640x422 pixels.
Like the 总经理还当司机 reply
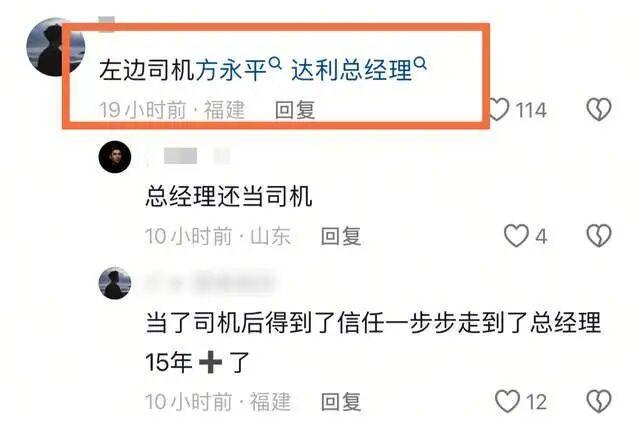tap(516, 235)
